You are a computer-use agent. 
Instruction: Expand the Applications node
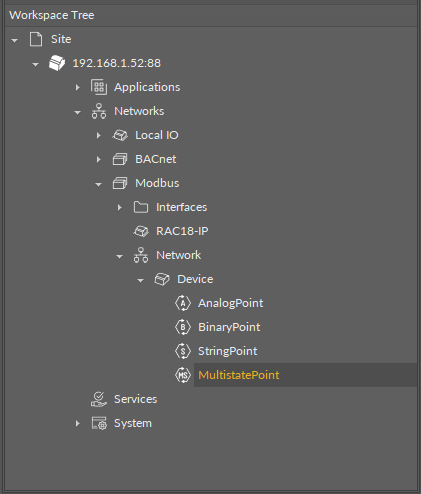pos(77,87)
